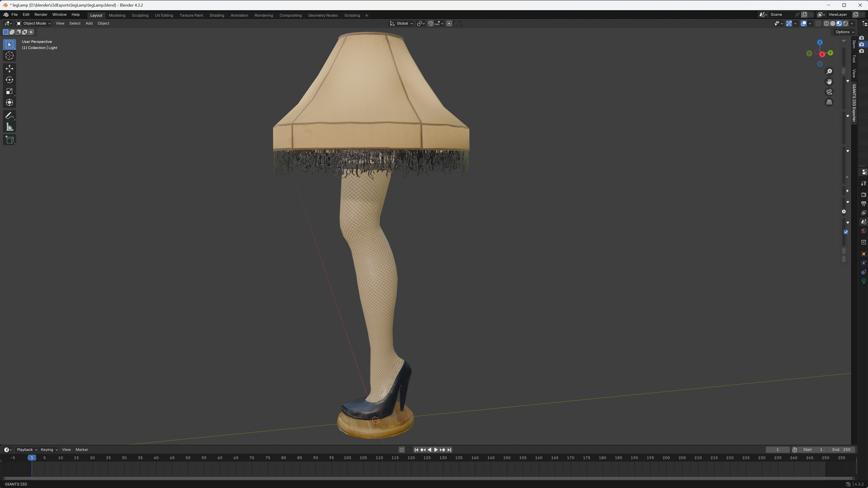Select the Transform tool
This screenshot has width=868, height=488.
[9, 103]
